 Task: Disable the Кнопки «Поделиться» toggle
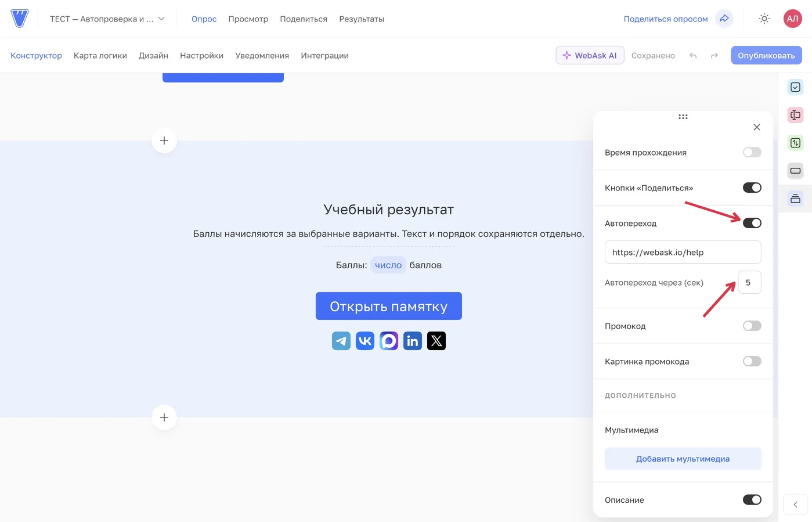pos(752,188)
